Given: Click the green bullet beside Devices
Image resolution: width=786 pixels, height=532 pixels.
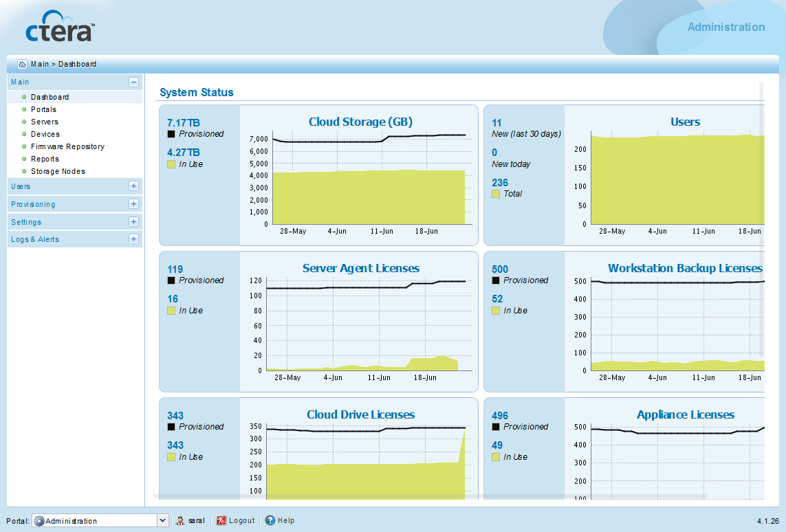Looking at the screenshot, I should 24,134.
